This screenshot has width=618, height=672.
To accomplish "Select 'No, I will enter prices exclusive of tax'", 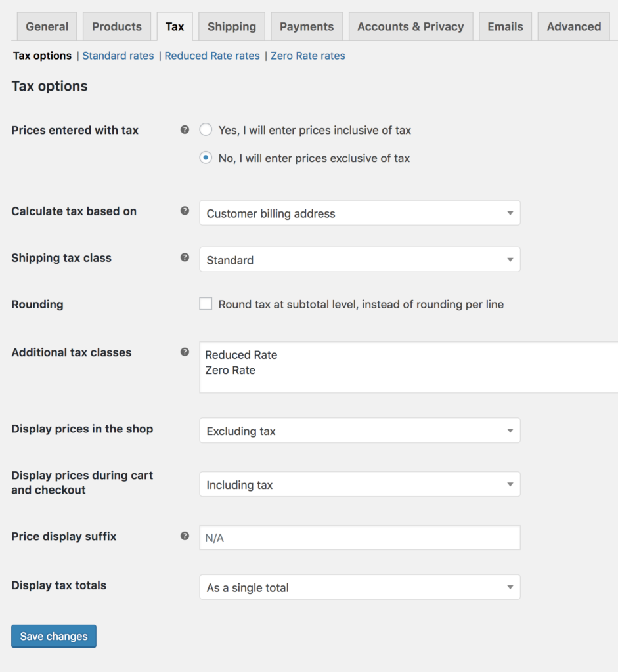I will [206, 158].
